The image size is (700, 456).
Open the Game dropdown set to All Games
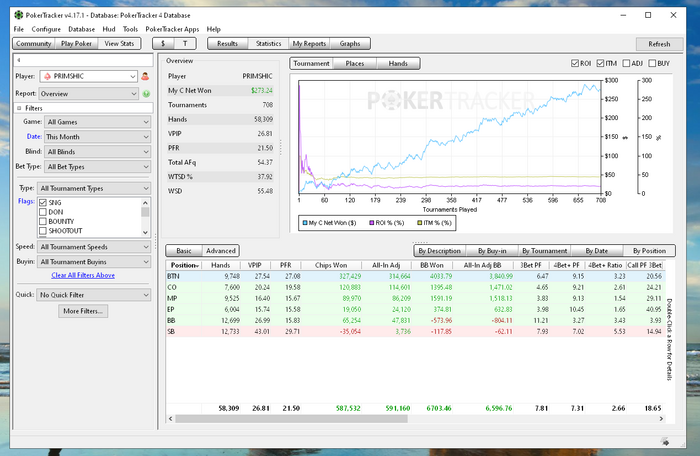[x=97, y=122]
